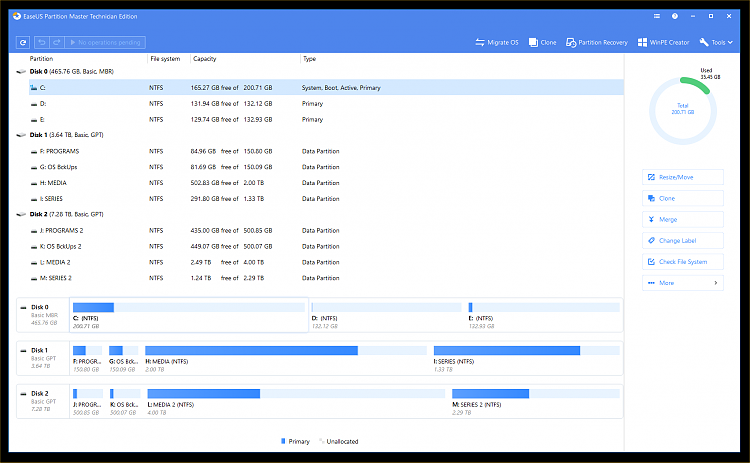Click the Undo arrow icon
Viewport: 750px width, 463px height.
(42, 43)
